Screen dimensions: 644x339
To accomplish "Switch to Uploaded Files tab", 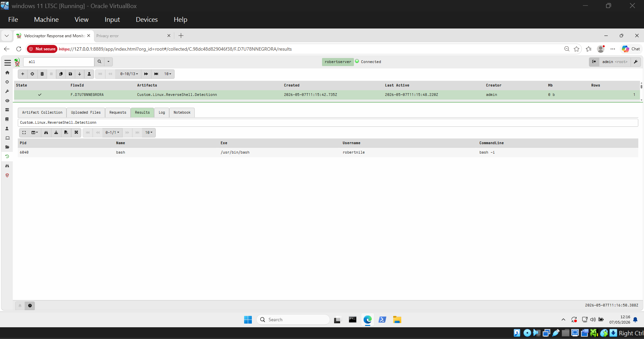I will (x=86, y=112).
